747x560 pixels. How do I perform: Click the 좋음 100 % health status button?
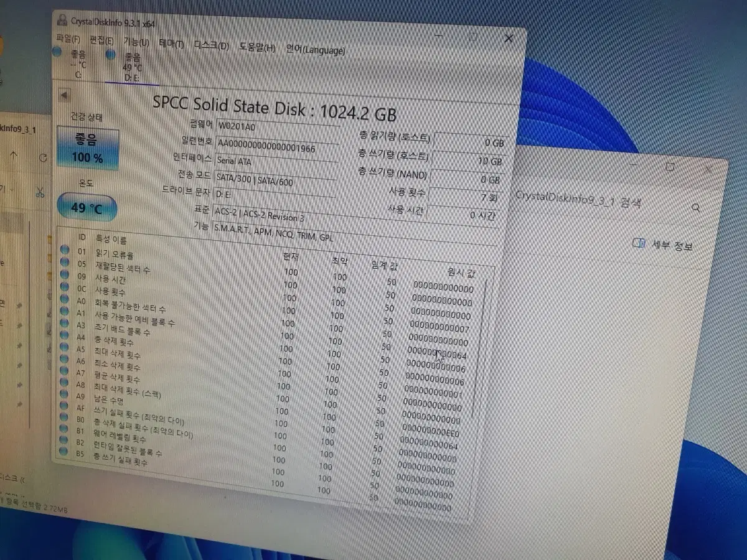(87, 148)
